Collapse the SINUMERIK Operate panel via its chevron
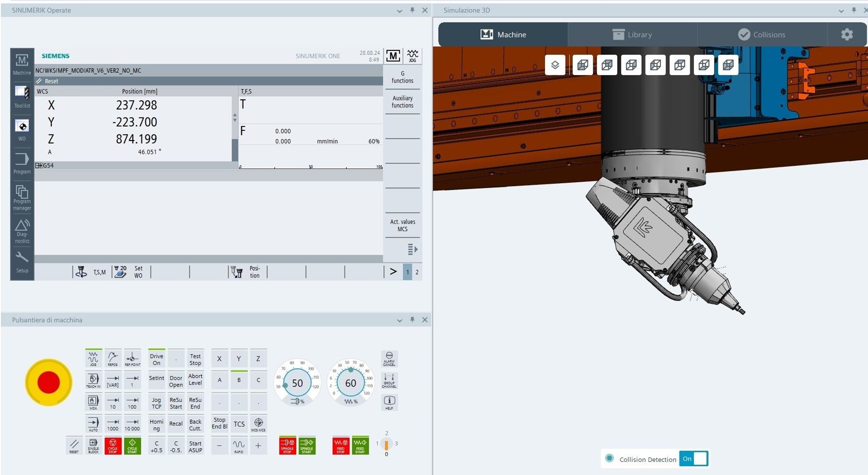 pyautogui.click(x=399, y=10)
